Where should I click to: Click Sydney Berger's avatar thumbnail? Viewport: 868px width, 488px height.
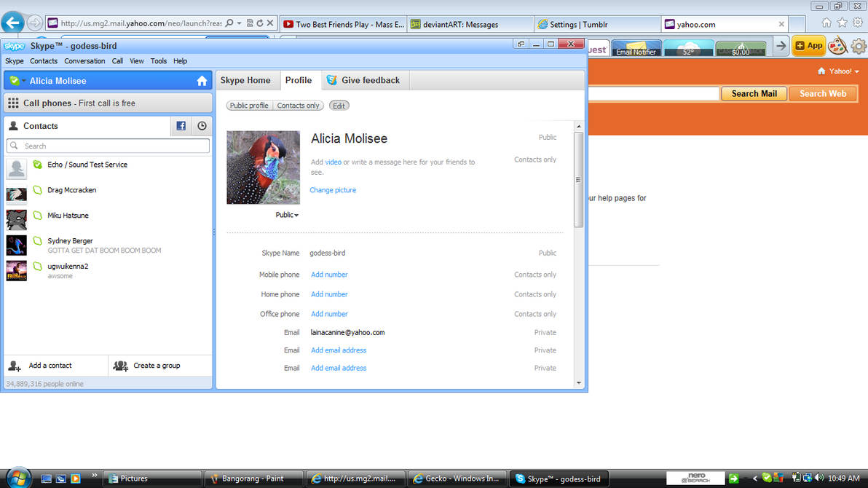[17, 245]
